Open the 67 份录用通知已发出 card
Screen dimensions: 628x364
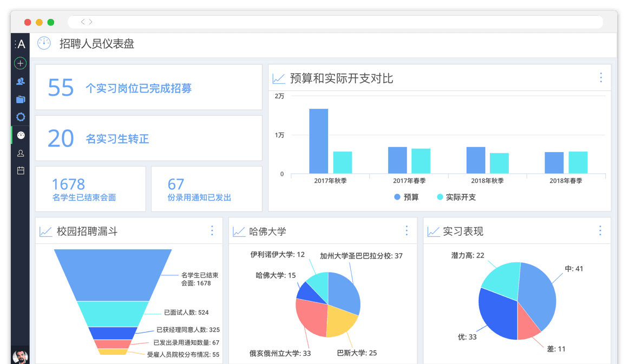[x=207, y=189]
